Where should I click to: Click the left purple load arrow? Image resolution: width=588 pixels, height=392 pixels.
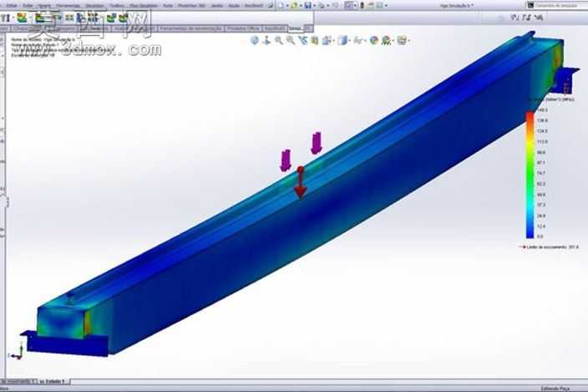286,160
